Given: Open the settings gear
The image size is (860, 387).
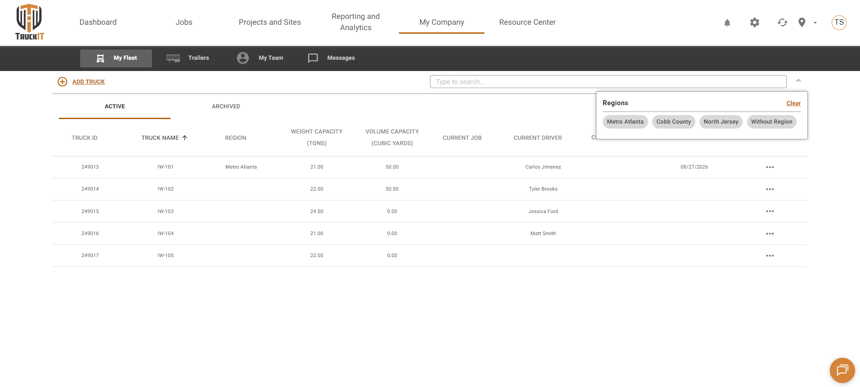Looking at the screenshot, I should [x=755, y=22].
